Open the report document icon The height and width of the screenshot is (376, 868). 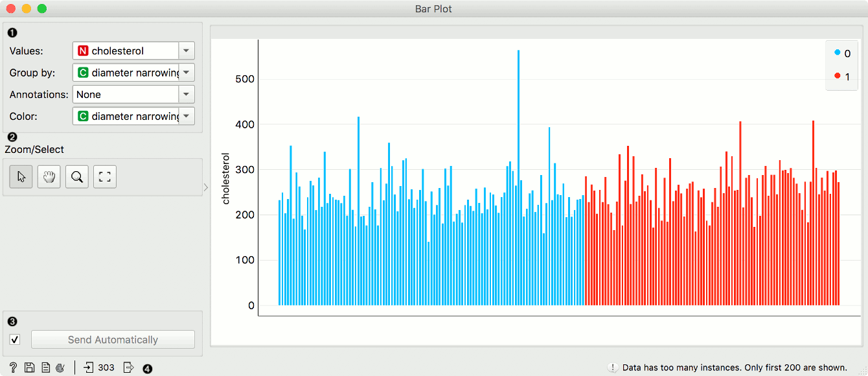pos(45,368)
